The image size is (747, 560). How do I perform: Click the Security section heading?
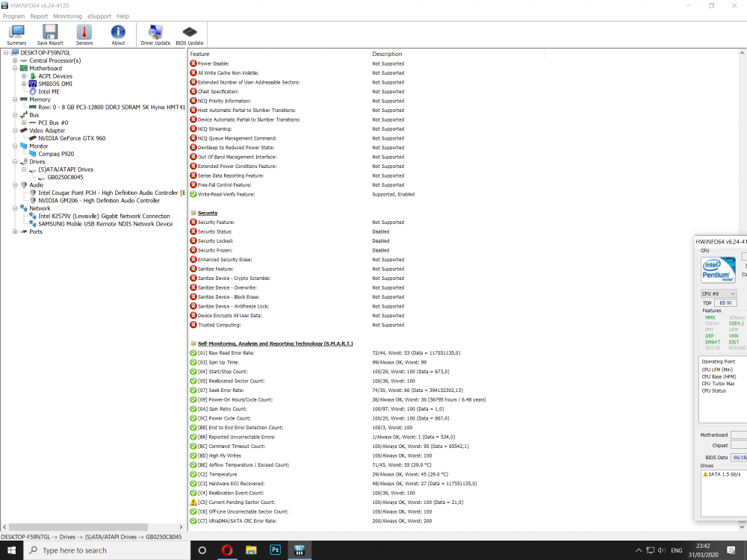tap(208, 213)
